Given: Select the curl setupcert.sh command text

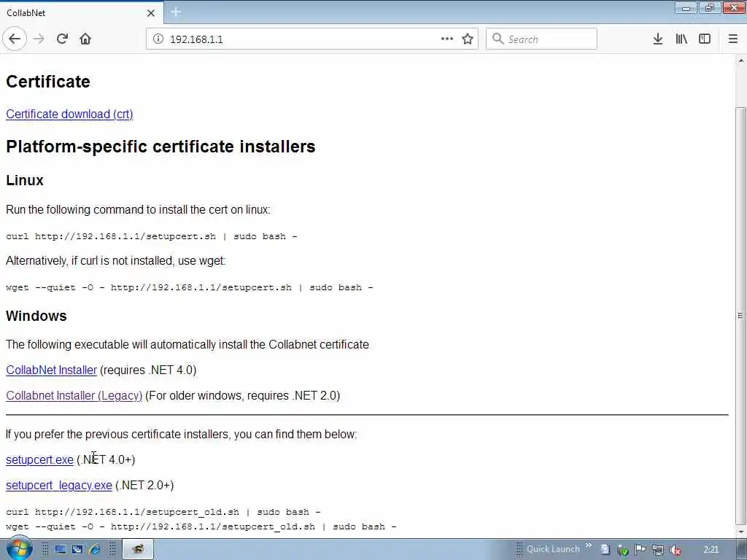Looking at the screenshot, I should (152, 236).
